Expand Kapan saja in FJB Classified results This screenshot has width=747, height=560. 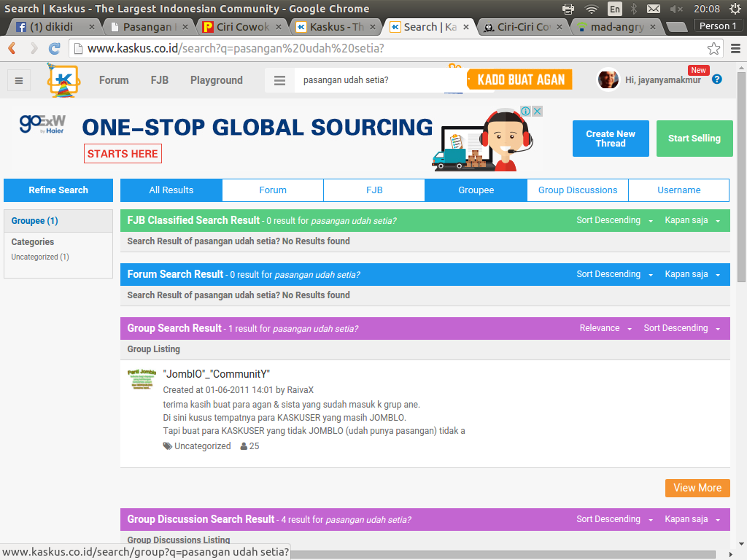tap(693, 220)
